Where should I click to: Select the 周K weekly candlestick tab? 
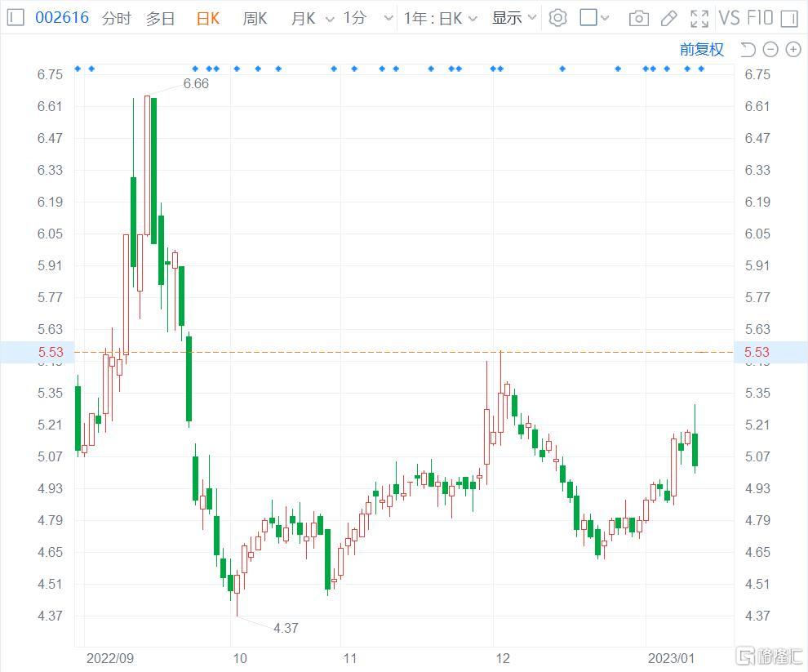pos(255,19)
